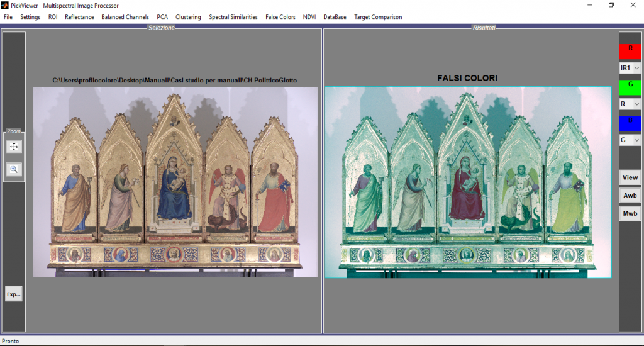Open the Balanced Channels menu

pyautogui.click(x=125, y=17)
